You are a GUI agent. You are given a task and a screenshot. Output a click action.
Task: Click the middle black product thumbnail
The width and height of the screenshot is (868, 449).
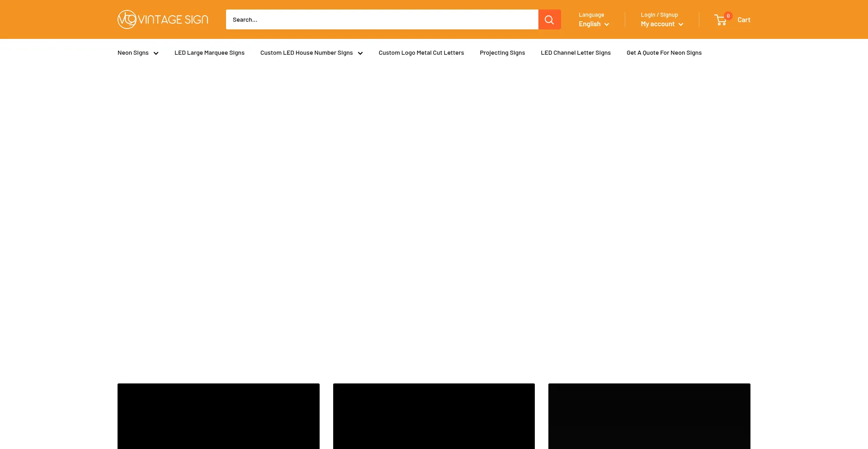click(434, 416)
